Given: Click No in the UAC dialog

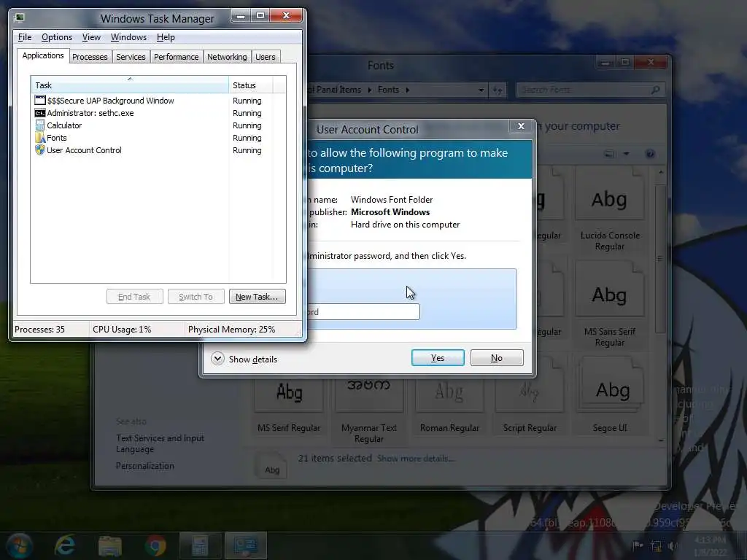Looking at the screenshot, I should (497, 357).
